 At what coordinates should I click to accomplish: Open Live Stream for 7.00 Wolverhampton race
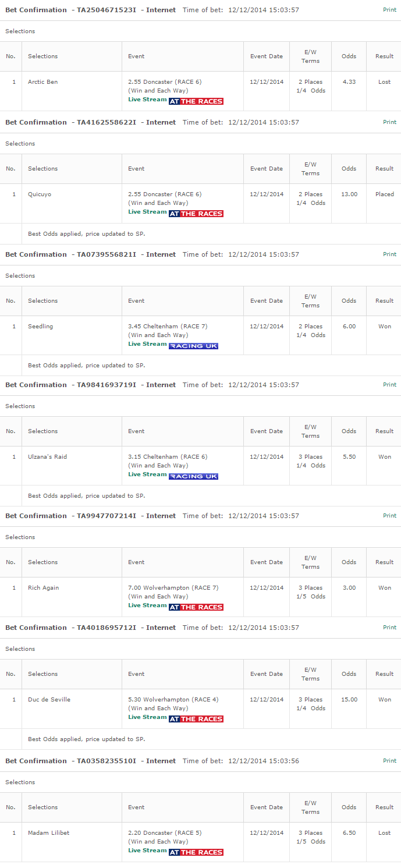click(147, 605)
